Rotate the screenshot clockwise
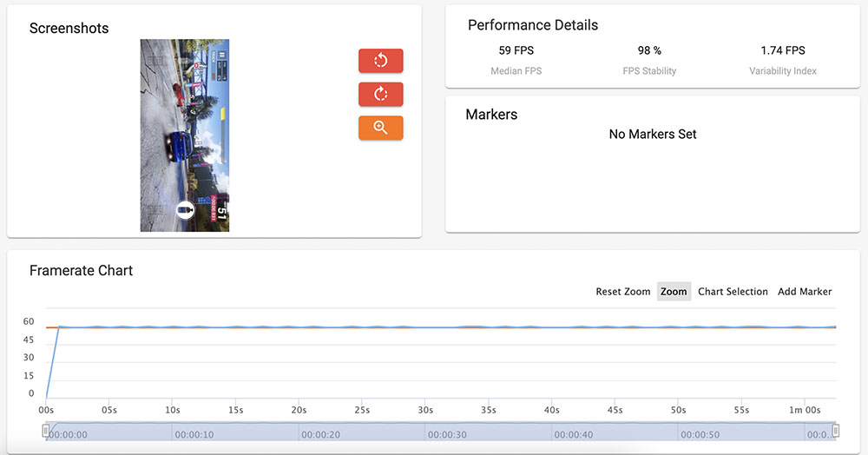Image resolution: width=868 pixels, height=455 pixels. point(380,94)
